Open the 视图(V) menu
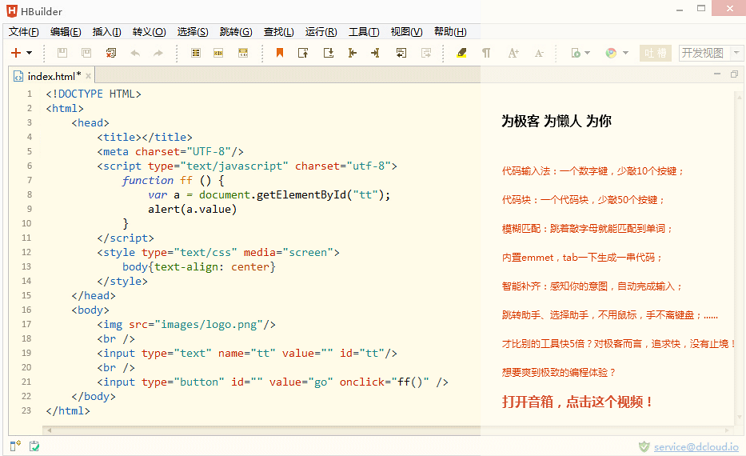746x456 pixels. pos(407,32)
